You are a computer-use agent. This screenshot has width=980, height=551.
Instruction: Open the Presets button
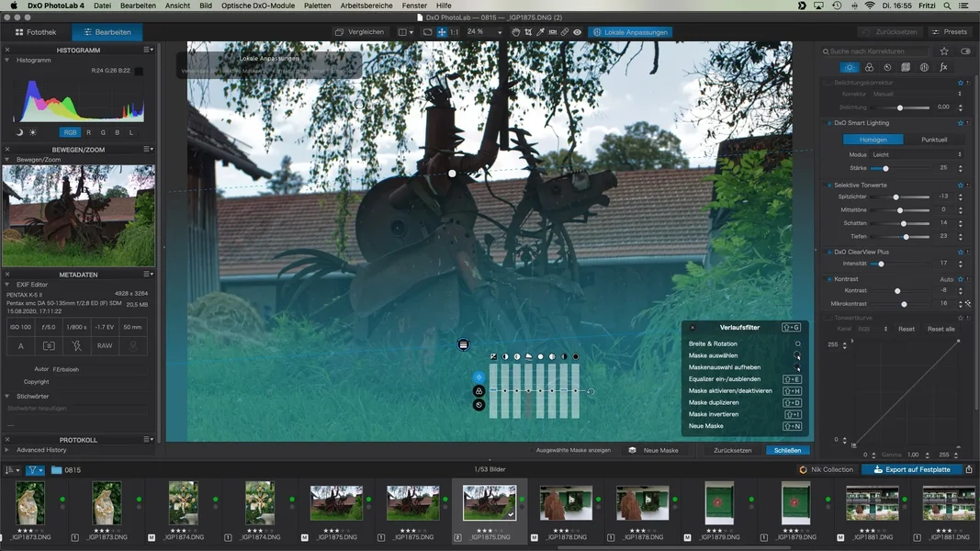tap(950, 32)
